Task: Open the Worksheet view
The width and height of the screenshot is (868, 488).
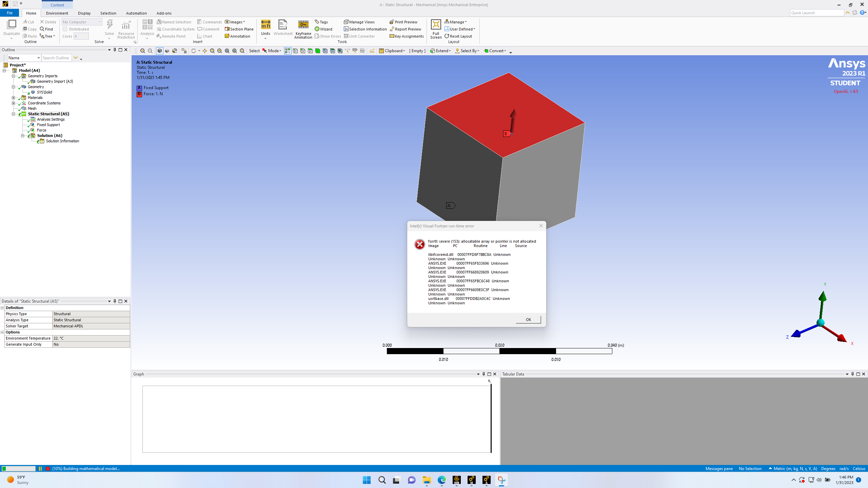Action: (x=283, y=27)
